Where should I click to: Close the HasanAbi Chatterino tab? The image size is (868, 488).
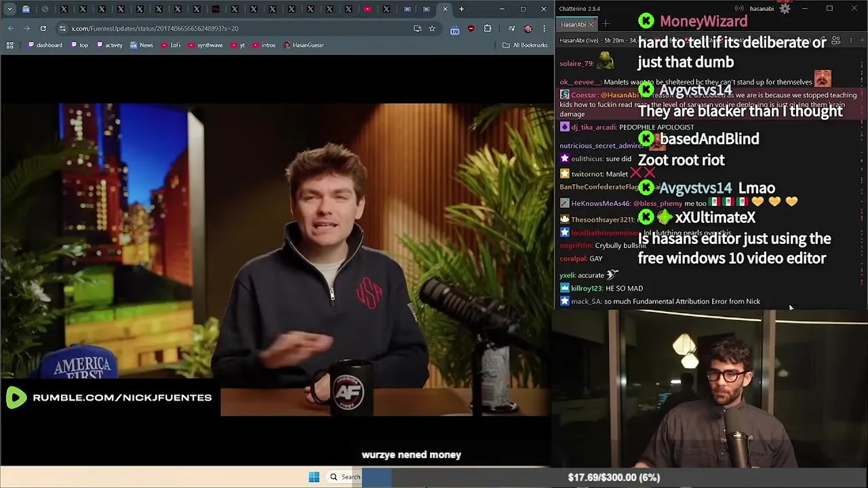tap(591, 24)
